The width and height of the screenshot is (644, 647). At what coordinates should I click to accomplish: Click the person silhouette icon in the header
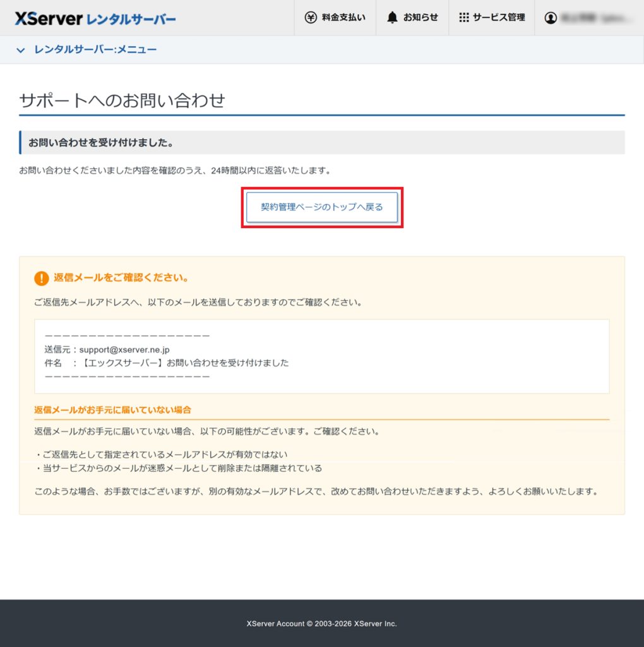coord(551,18)
